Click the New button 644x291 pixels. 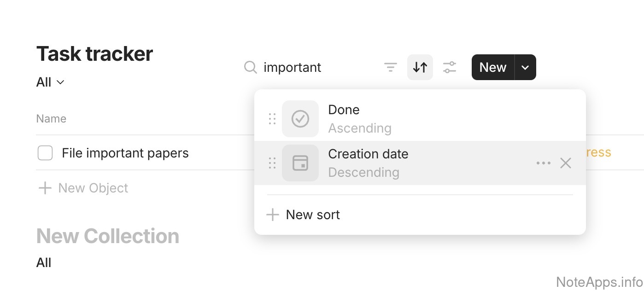493,68
